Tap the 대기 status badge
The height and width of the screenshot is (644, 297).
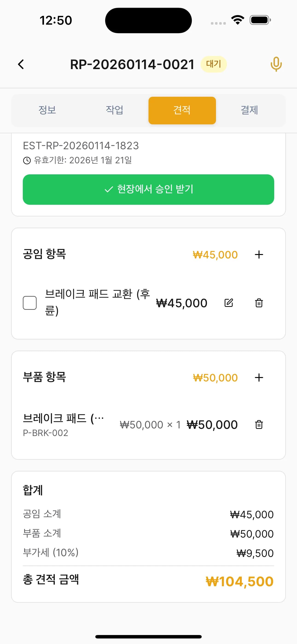click(213, 64)
